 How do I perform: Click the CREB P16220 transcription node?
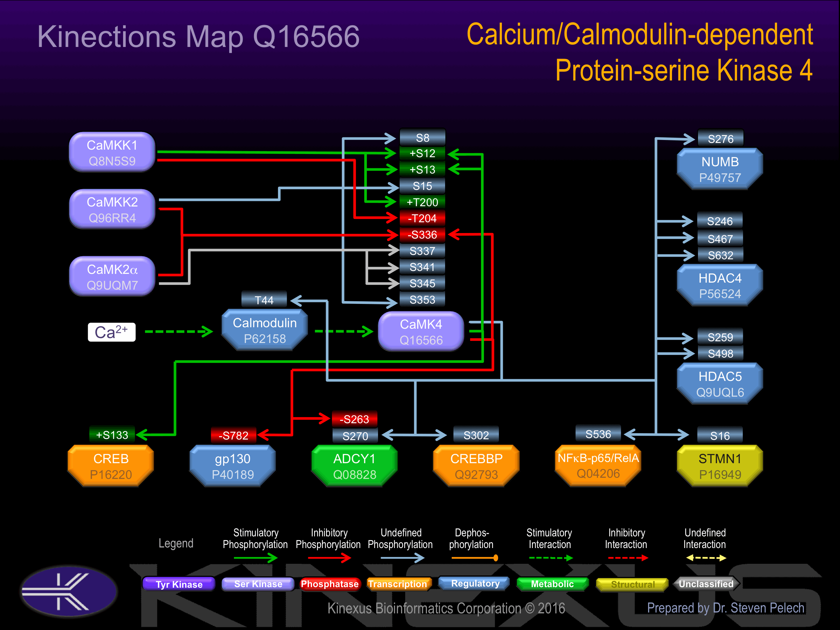coord(111,466)
